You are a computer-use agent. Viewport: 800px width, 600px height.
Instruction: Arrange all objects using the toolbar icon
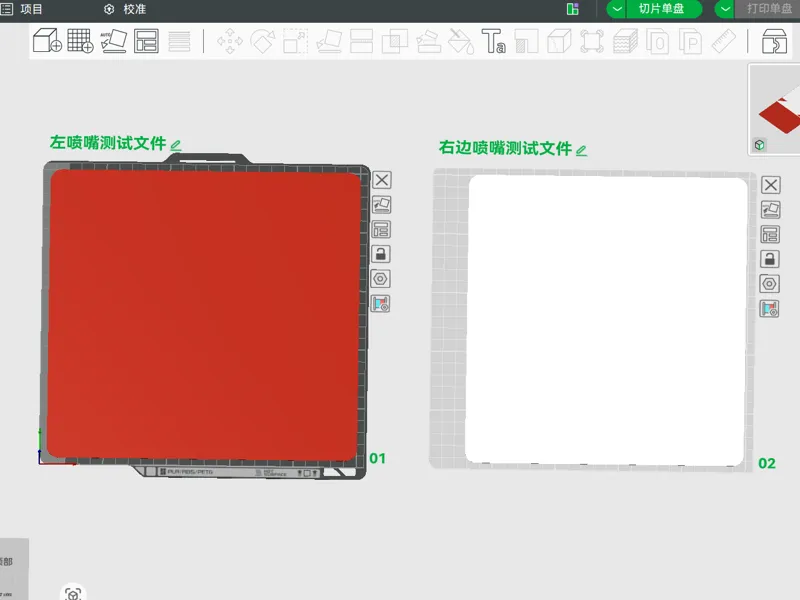pos(146,41)
